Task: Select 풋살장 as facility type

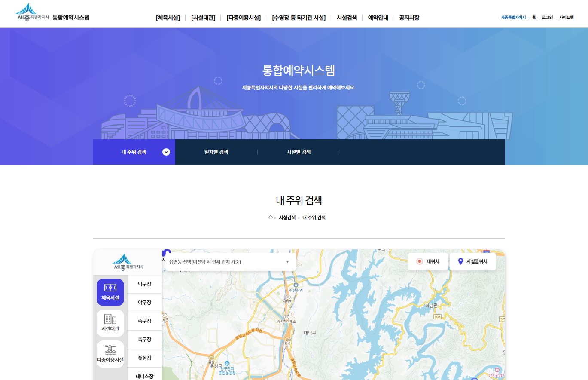Action: [x=145, y=358]
